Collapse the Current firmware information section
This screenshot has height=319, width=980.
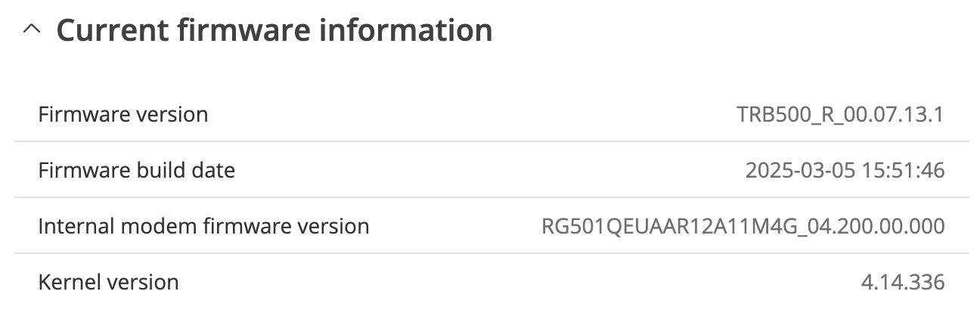coord(31,31)
